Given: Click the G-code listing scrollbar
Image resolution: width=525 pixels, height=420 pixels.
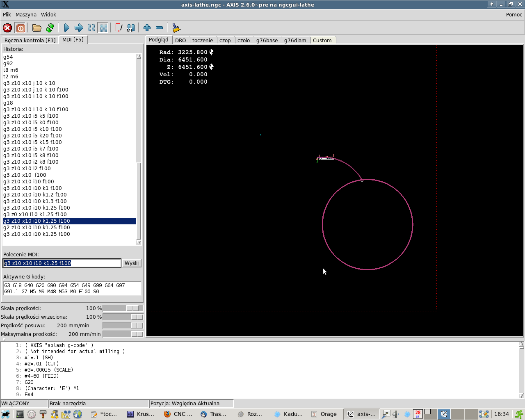Looking at the screenshot, I should (x=521, y=370).
